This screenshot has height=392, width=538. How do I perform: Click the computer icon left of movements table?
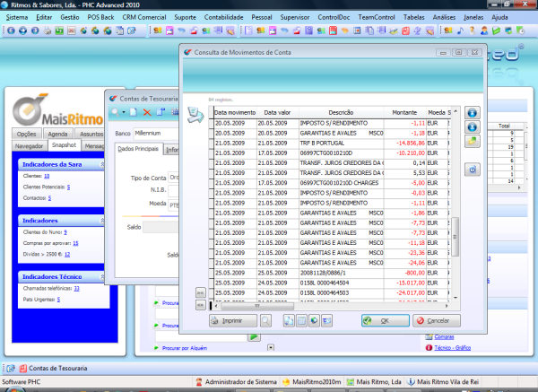click(x=195, y=115)
